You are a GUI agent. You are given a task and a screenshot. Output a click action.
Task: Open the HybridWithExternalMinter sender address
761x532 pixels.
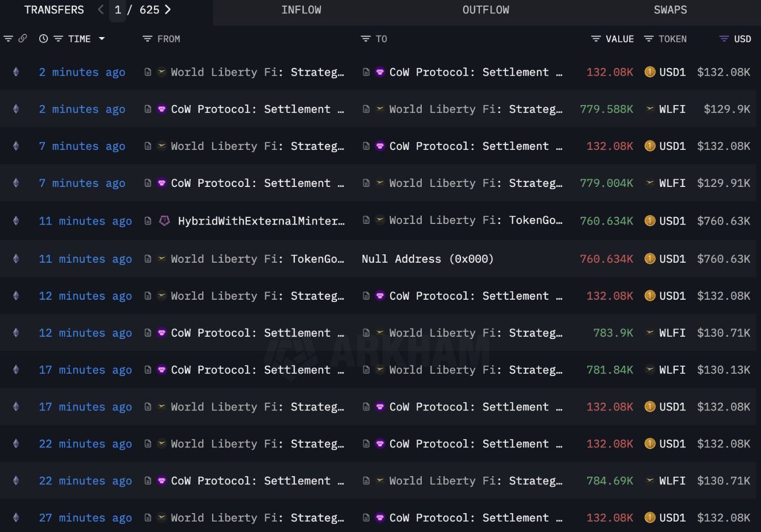click(x=261, y=221)
